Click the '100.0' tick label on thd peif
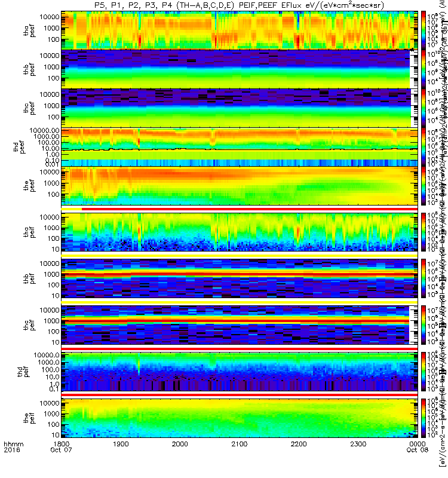Screen dimensions: 448x478 51,370
